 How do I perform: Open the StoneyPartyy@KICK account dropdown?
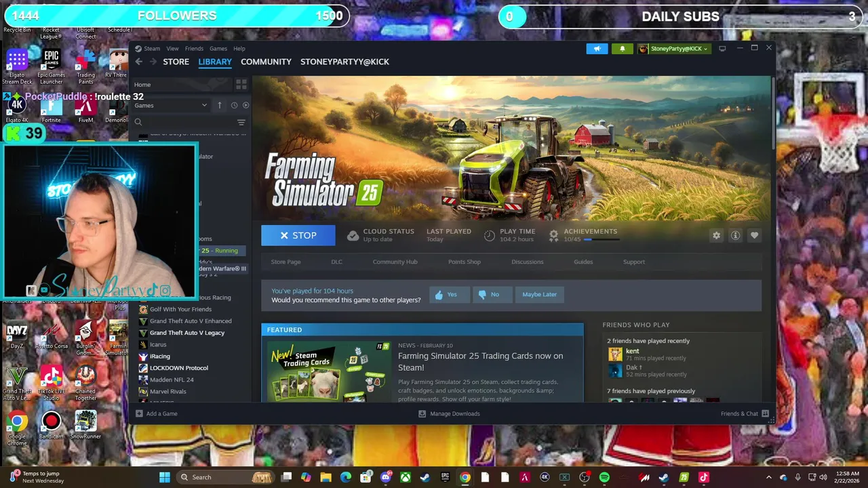pos(674,49)
